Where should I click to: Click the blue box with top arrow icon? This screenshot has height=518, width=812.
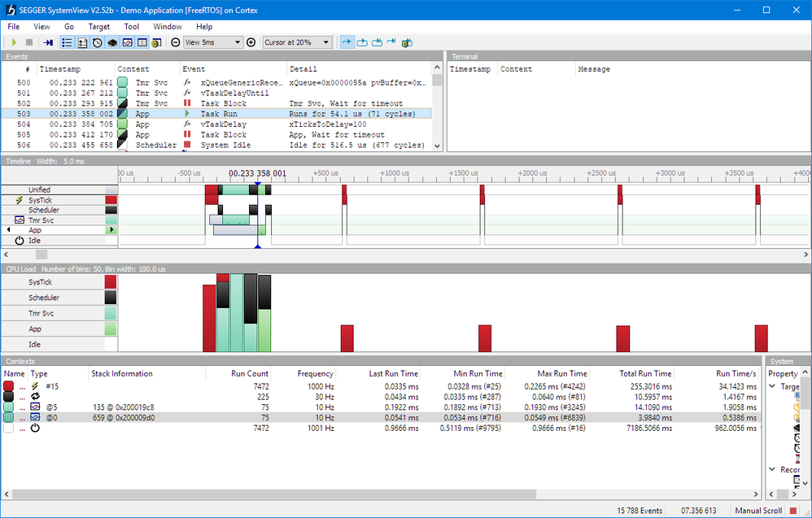[x=362, y=42]
